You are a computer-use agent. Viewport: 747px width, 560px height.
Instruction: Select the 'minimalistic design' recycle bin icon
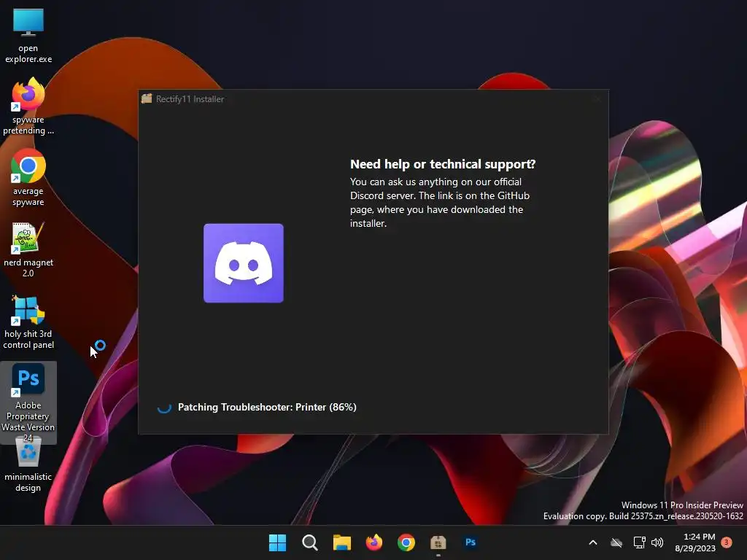click(28, 464)
